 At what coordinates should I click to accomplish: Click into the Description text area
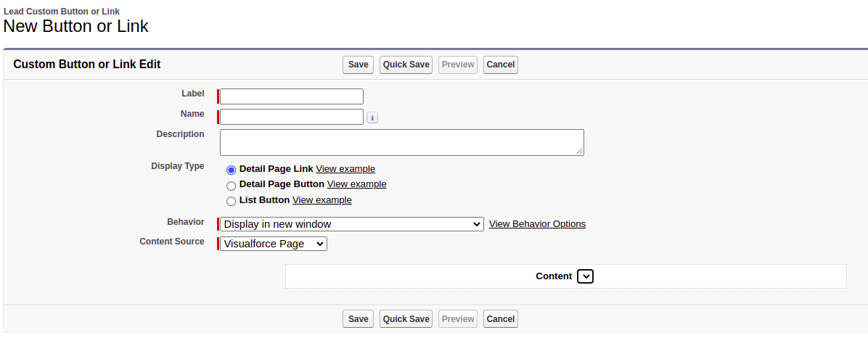click(401, 142)
